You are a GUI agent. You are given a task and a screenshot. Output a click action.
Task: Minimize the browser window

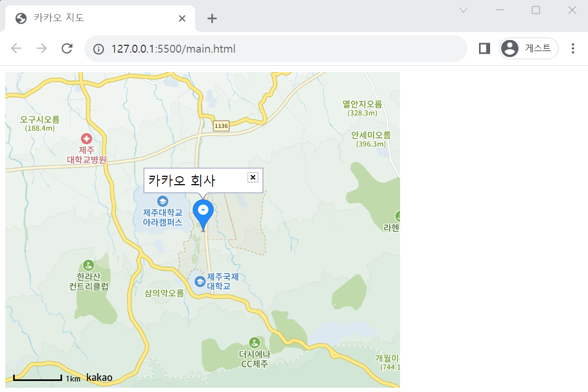point(500,10)
